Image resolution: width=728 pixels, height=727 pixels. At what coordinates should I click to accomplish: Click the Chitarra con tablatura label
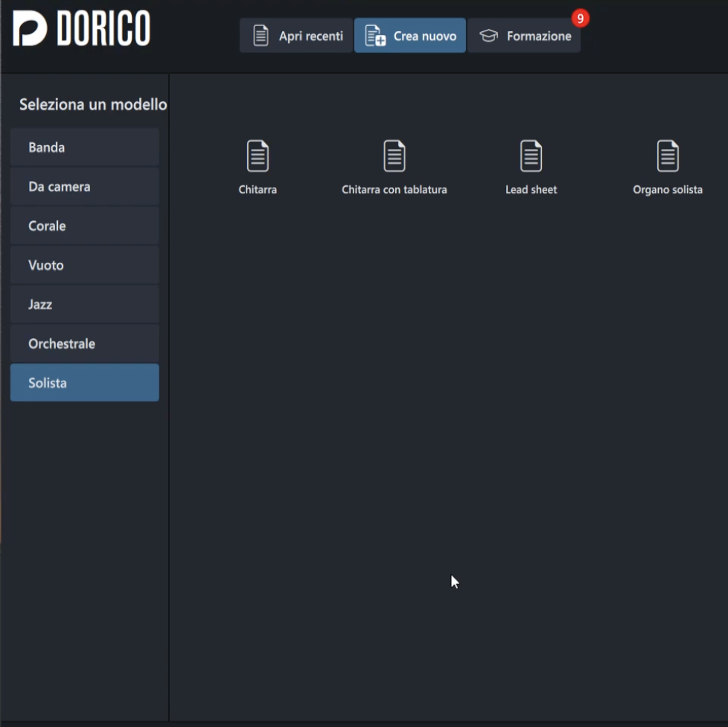pyautogui.click(x=394, y=190)
